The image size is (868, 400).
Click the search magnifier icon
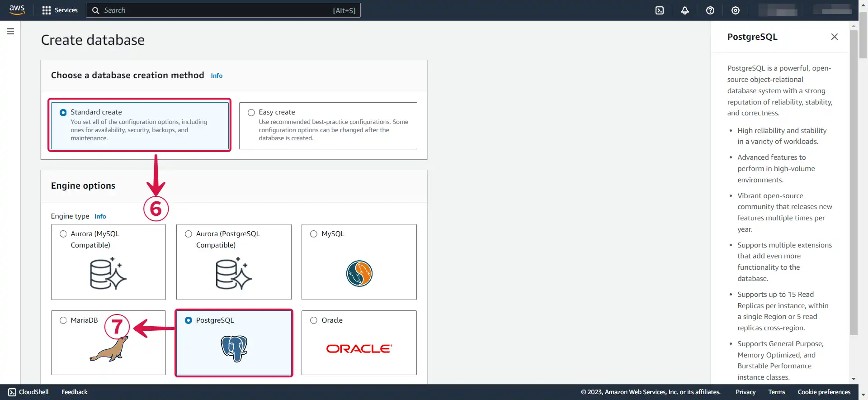point(95,10)
